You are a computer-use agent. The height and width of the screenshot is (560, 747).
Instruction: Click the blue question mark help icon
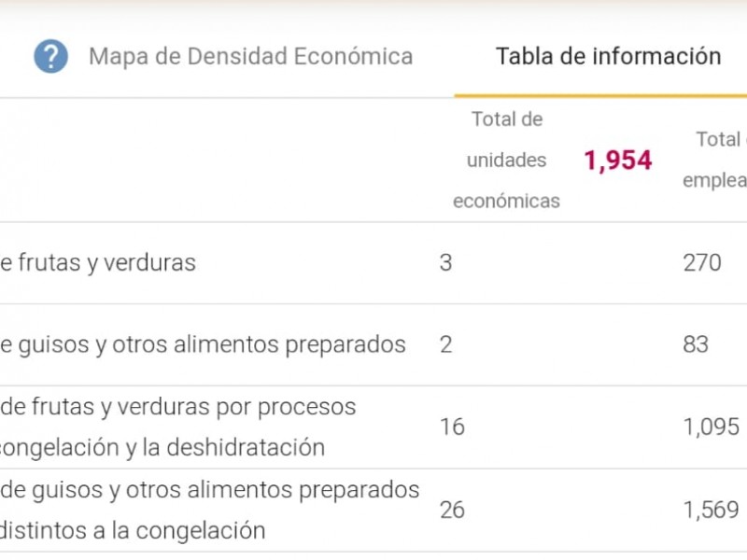(x=51, y=56)
